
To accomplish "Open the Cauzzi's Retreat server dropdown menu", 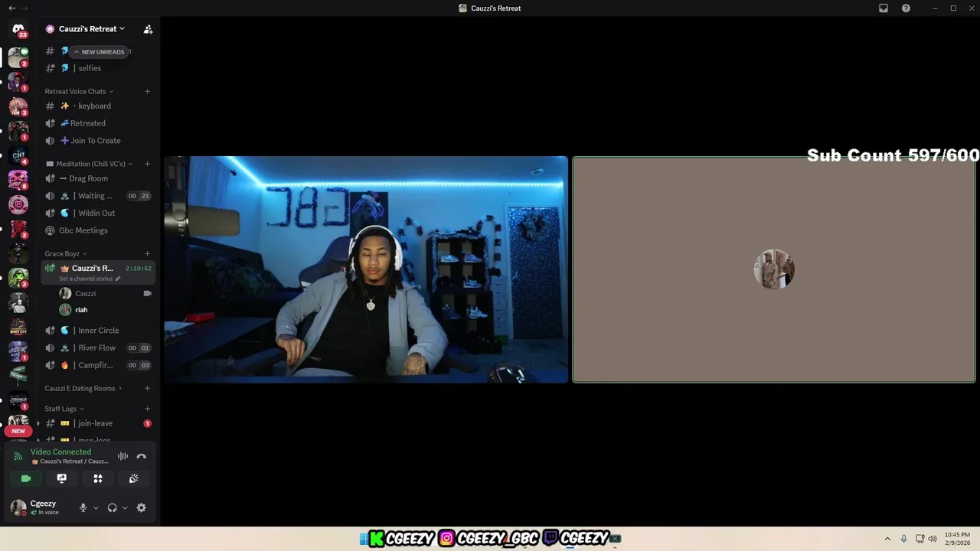I will [x=92, y=29].
